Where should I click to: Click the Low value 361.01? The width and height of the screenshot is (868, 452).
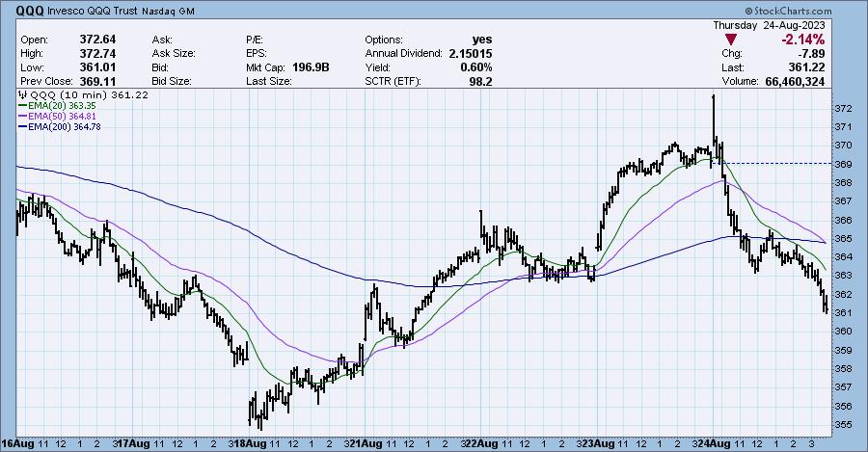[x=97, y=67]
